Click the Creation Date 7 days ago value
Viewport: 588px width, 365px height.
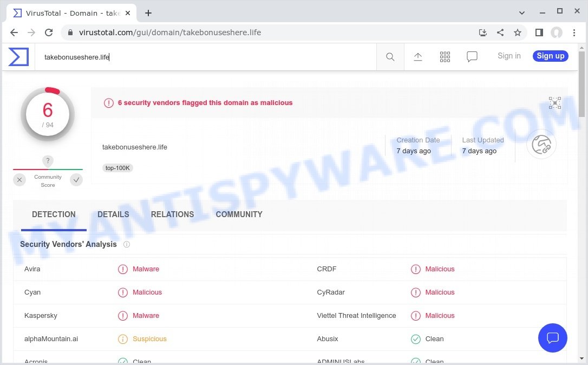pos(413,151)
